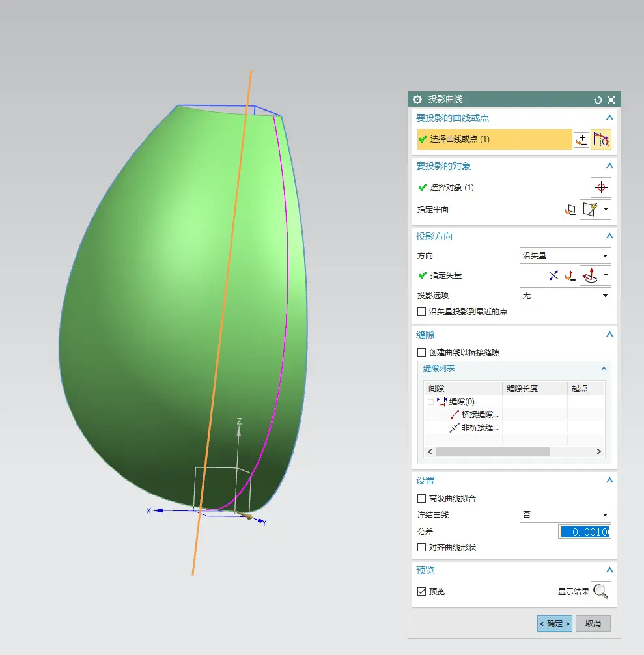Click the X axis arrow of the coordinate triad
The height and width of the screenshot is (655, 644).
pos(158,510)
